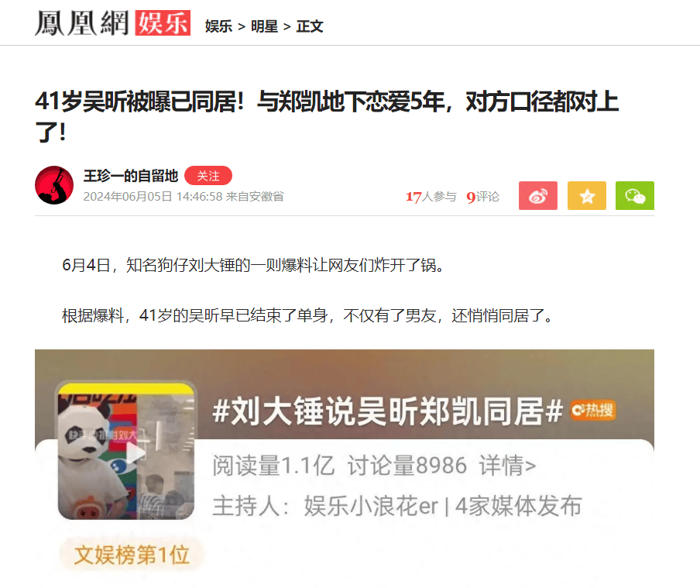Open author name 王珍一的自留地
Viewport: 700px width, 588px height.
click(131, 176)
